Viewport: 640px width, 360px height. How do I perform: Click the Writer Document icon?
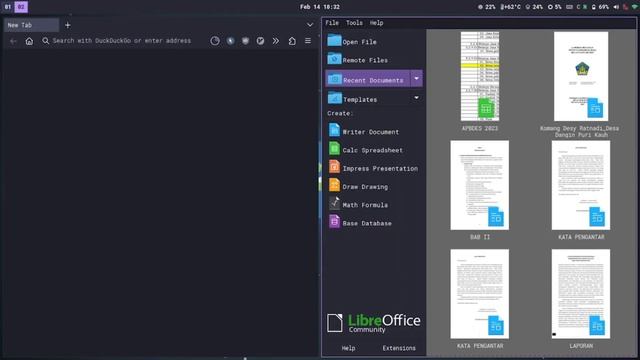click(334, 130)
